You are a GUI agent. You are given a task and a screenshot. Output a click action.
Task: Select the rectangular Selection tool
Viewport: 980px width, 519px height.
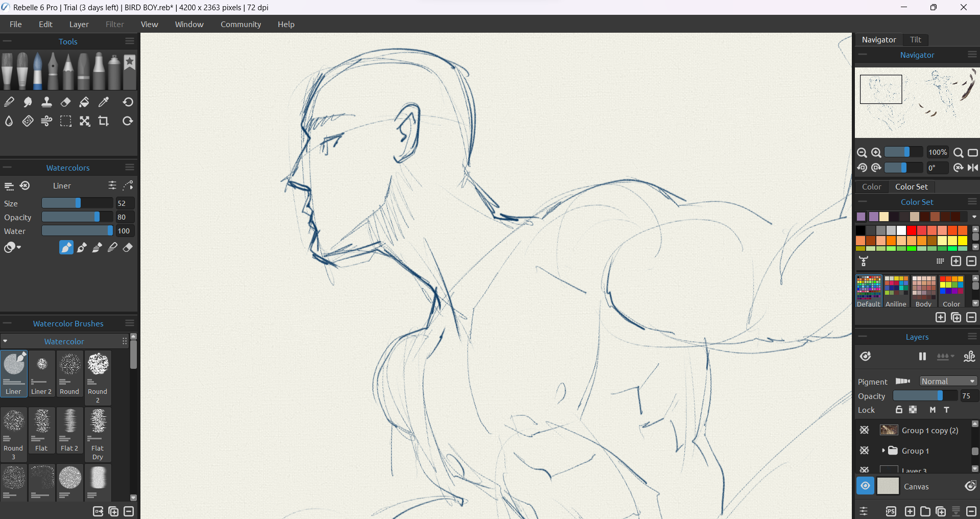point(65,121)
